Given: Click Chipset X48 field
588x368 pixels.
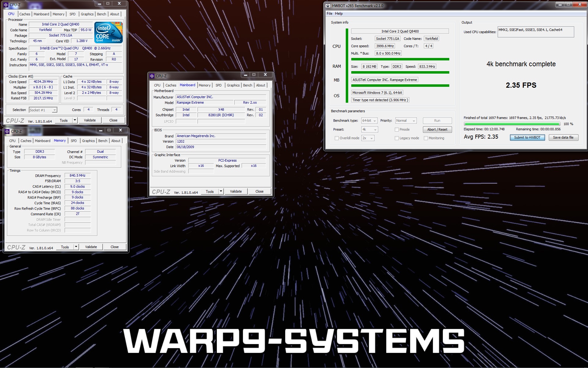Looking at the screenshot, I should coord(221,109).
